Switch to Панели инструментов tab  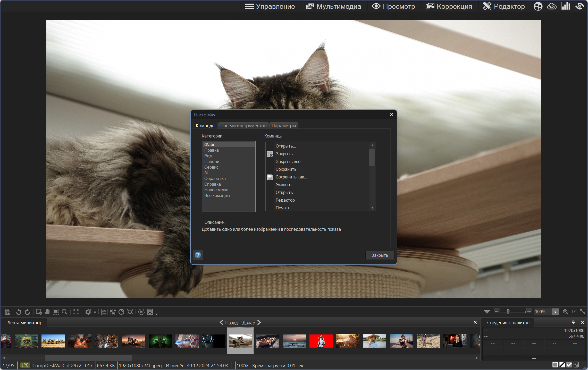(243, 126)
